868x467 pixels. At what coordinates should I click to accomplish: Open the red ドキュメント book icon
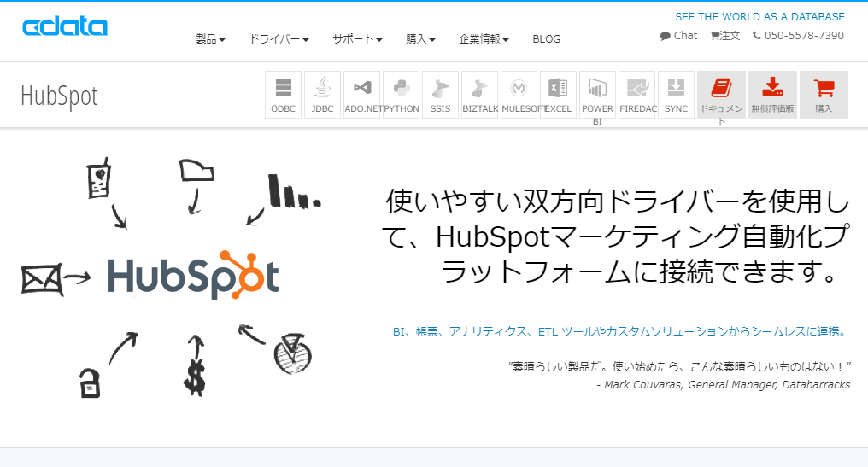click(721, 95)
